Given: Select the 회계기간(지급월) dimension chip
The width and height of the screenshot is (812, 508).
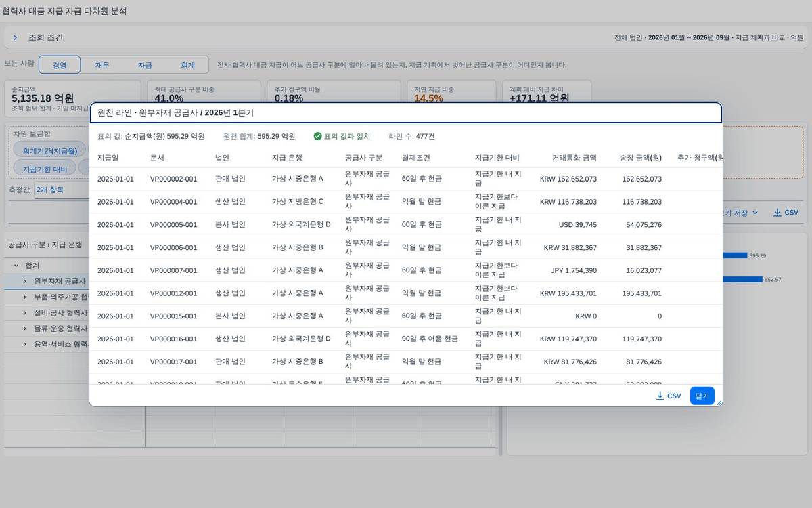Looking at the screenshot, I should coord(50,150).
